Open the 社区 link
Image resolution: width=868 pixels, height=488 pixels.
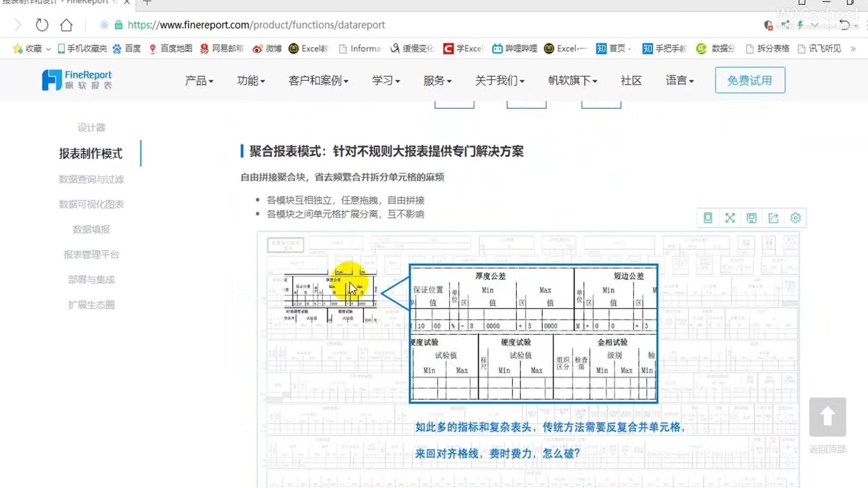click(x=631, y=80)
